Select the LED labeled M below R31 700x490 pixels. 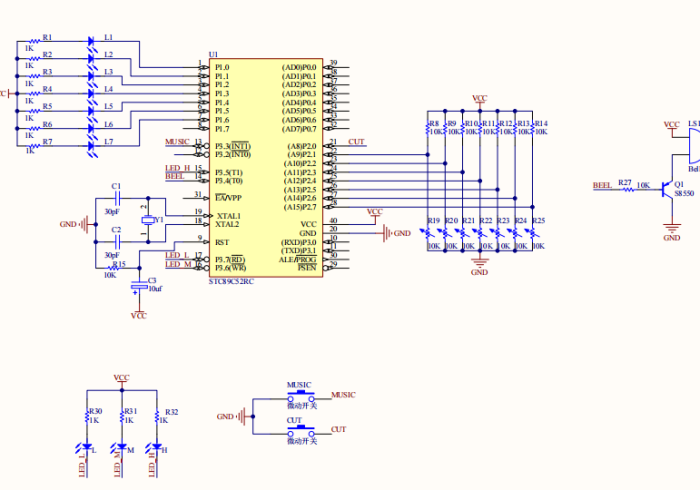(122, 446)
